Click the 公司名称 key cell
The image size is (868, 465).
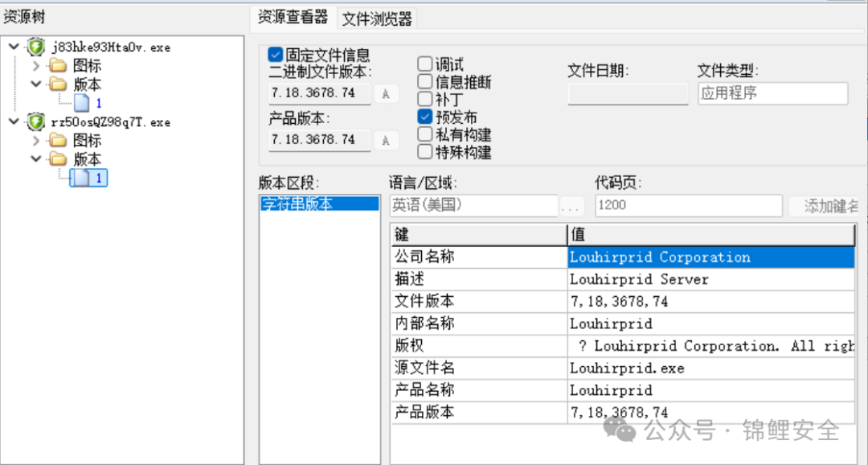click(x=479, y=257)
